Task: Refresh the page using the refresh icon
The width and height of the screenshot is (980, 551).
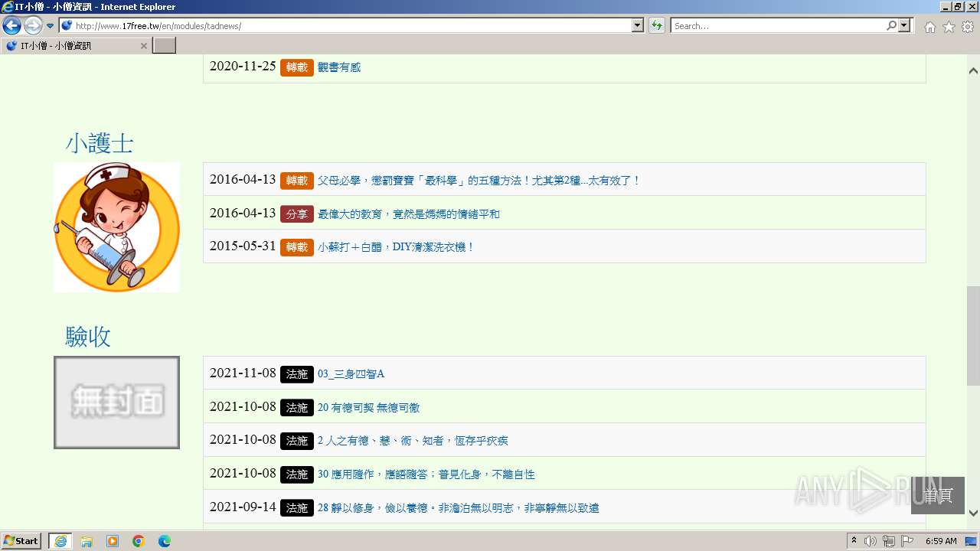Action: click(x=657, y=26)
